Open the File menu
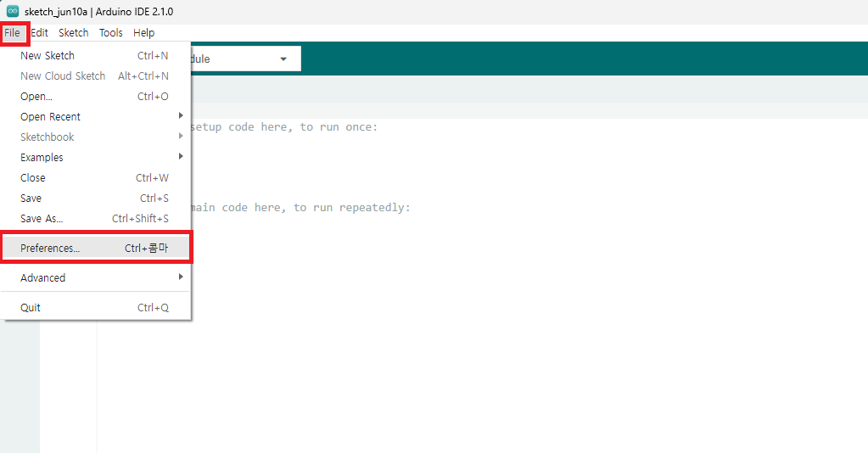Viewport: 868px width, 453px height. coord(12,33)
